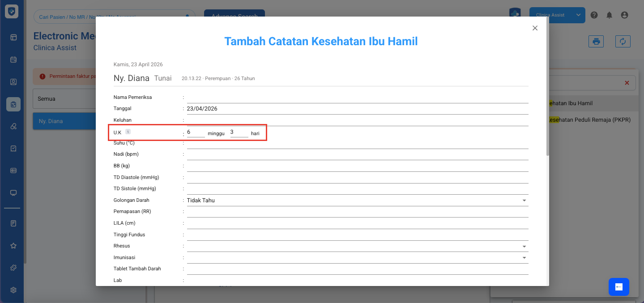
Task: Click the Nama Pemeriksa input field
Action: [357, 97]
